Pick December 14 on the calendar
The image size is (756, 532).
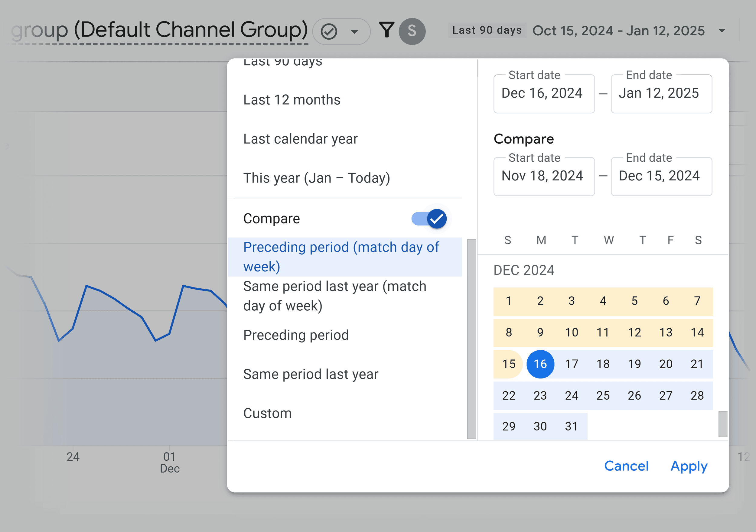697,332
